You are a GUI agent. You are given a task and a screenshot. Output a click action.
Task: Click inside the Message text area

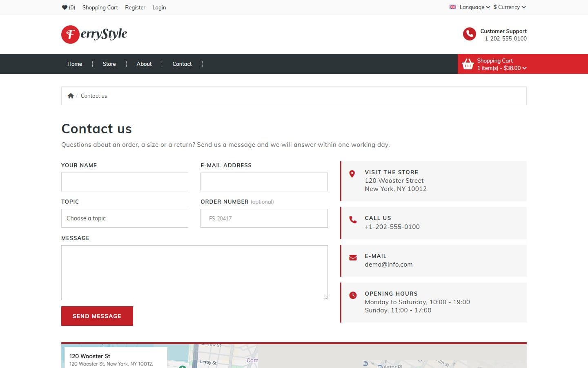[x=194, y=273]
